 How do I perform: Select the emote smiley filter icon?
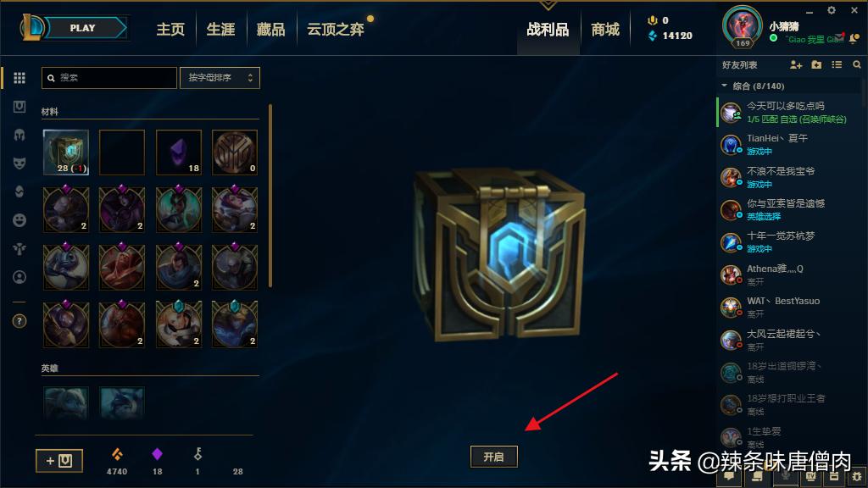coord(19,220)
